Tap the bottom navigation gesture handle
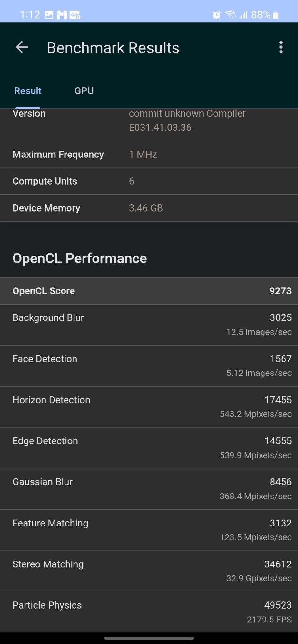The width and height of the screenshot is (298, 644). (149, 638)
